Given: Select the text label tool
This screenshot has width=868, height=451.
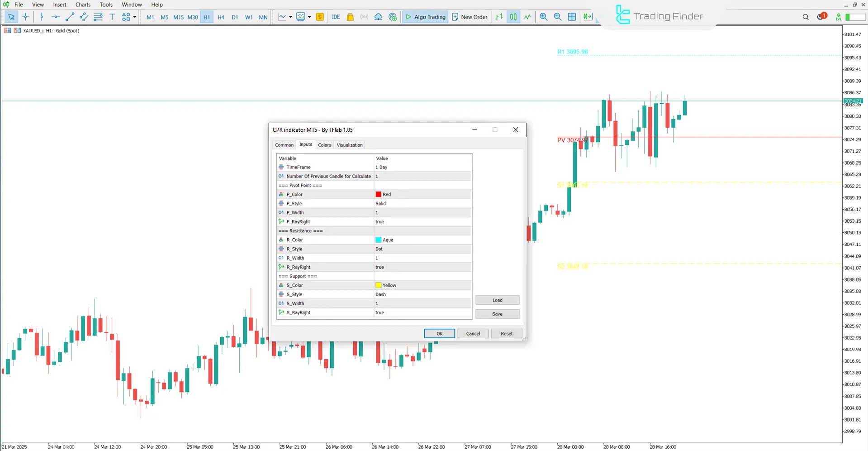Looking at the screenshot, I should coord(112,17).
